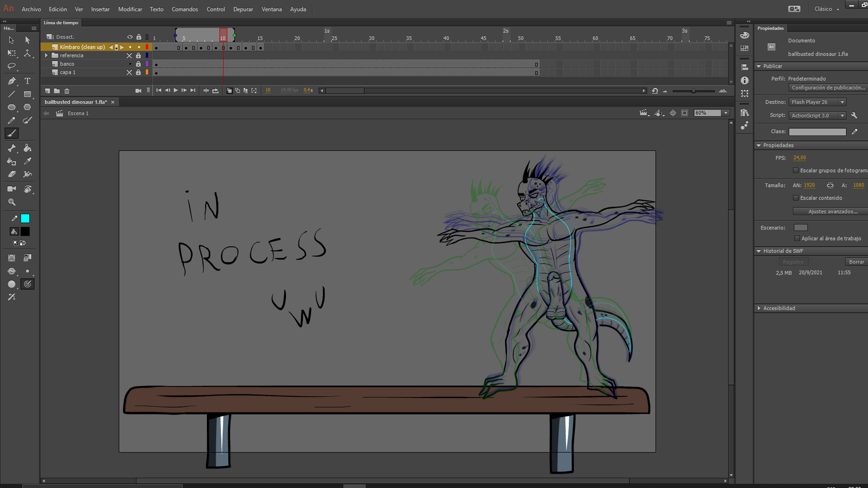This screenshot has height=488, width=868.
Task: Expand the referencia layer folder
Action: click(46, 56)
